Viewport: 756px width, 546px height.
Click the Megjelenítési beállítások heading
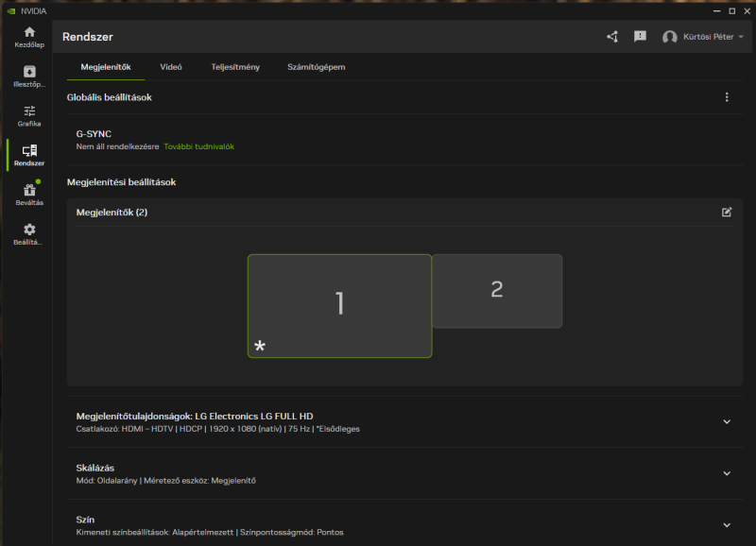click(x=122, y=182)
